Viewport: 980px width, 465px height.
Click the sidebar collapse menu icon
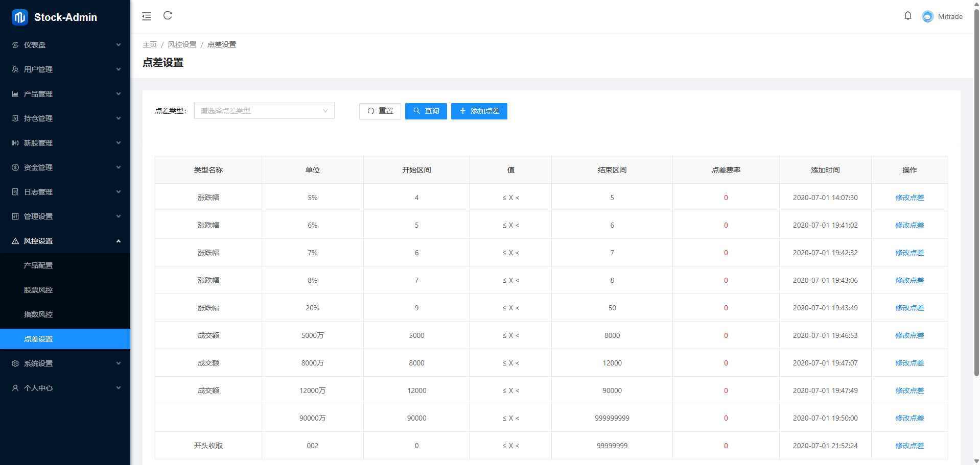pyautogui.click(x=147, y=16)
